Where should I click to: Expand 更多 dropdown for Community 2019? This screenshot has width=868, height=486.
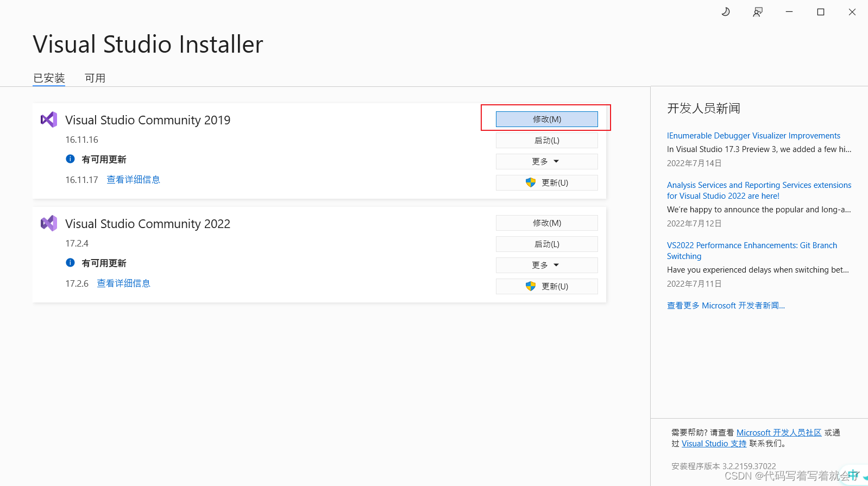coord(547,162)
